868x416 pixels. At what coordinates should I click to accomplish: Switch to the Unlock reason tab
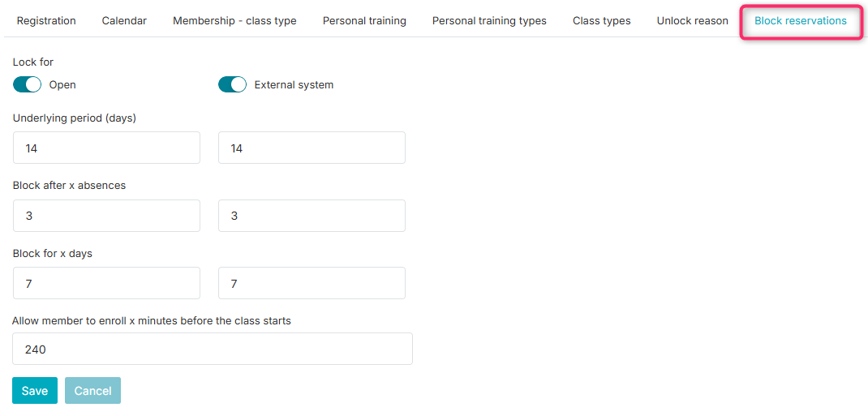pos(693,21)
